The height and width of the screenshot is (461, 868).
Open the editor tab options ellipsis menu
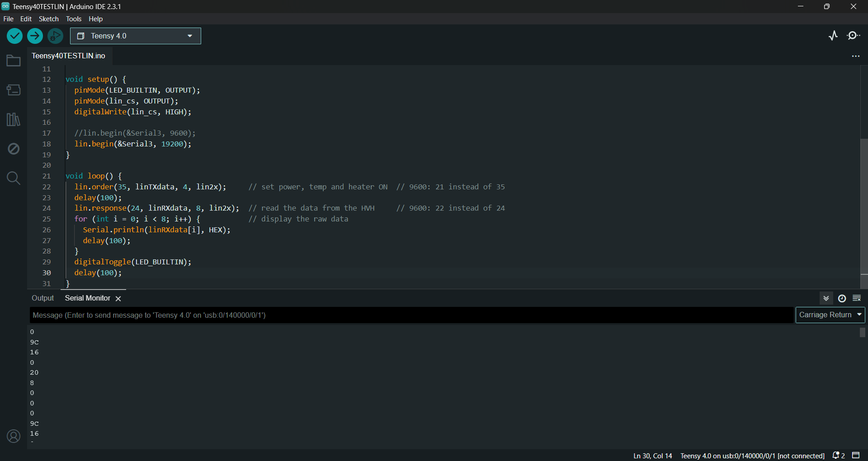855,56
